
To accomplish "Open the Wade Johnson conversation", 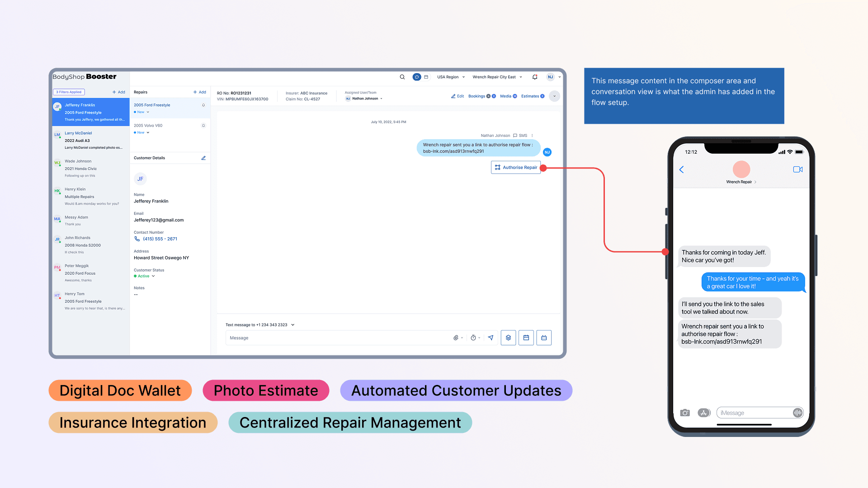I will pyautogui.click(x=91, y=168).
